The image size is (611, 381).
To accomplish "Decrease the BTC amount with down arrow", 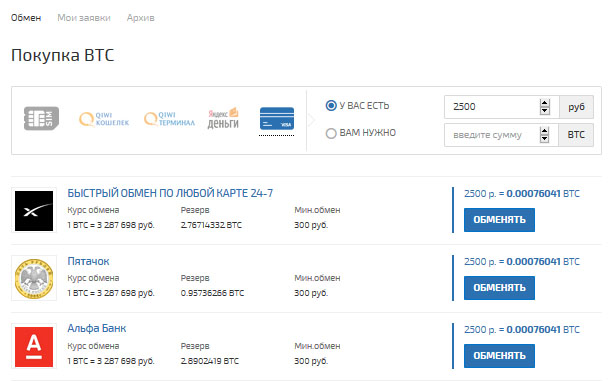I will tap(544, 139).
